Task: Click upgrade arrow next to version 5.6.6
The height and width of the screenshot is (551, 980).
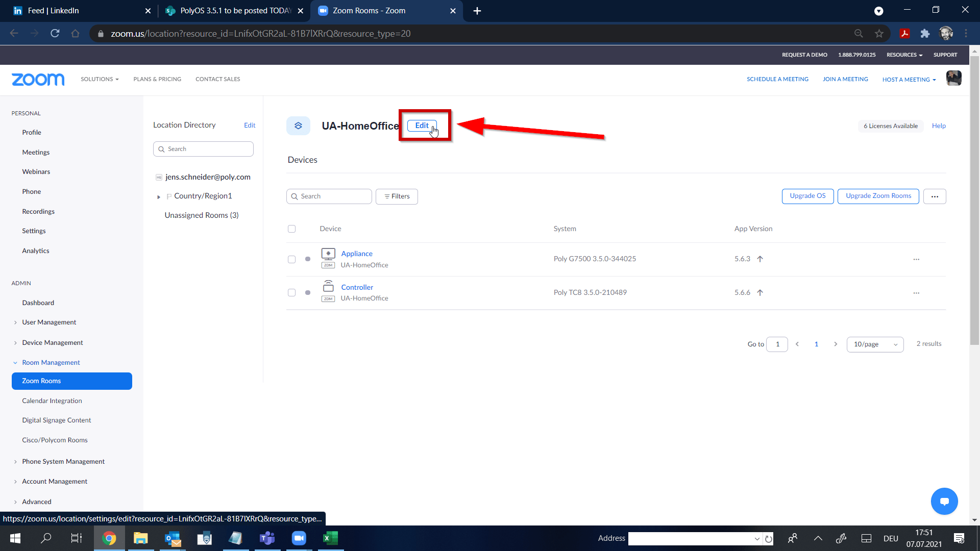Action: (760, 293)
